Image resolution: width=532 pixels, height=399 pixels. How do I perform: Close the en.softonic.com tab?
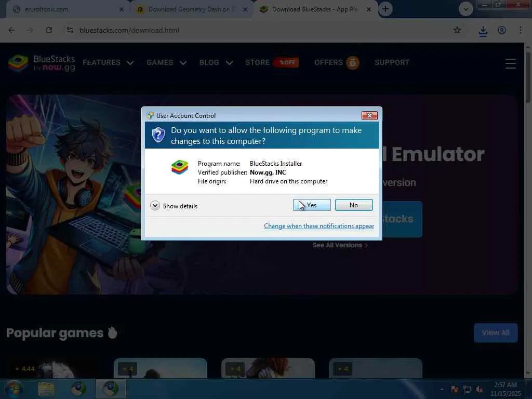122,9
